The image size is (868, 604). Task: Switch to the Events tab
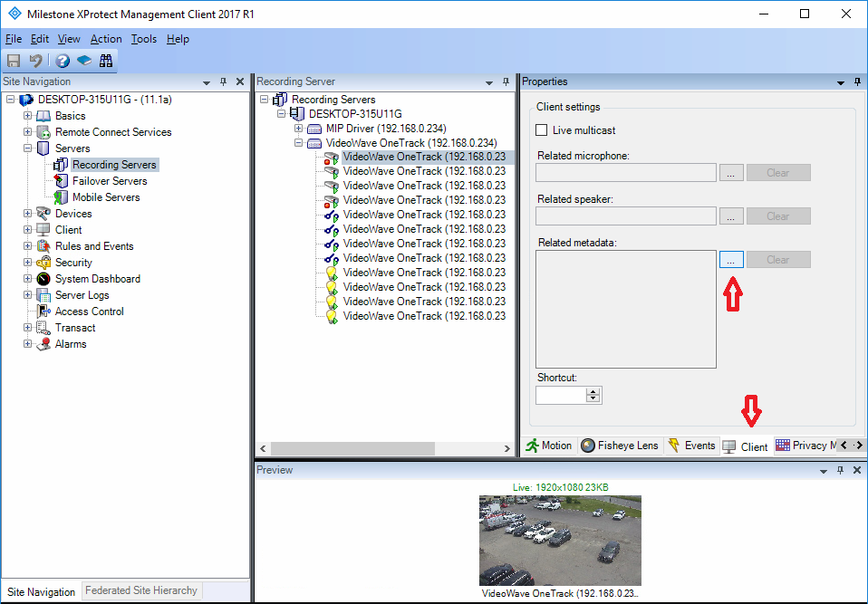[x=692, y=446]
